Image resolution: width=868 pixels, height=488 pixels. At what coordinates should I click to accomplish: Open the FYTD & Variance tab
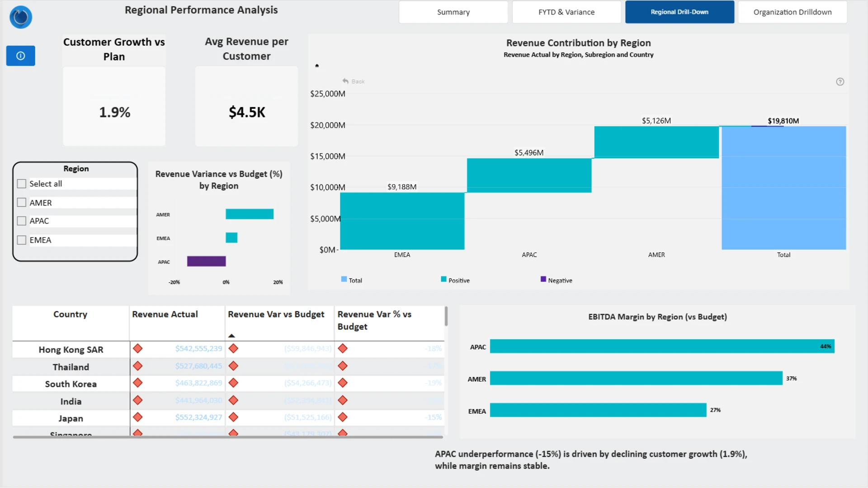click(566, 12)
